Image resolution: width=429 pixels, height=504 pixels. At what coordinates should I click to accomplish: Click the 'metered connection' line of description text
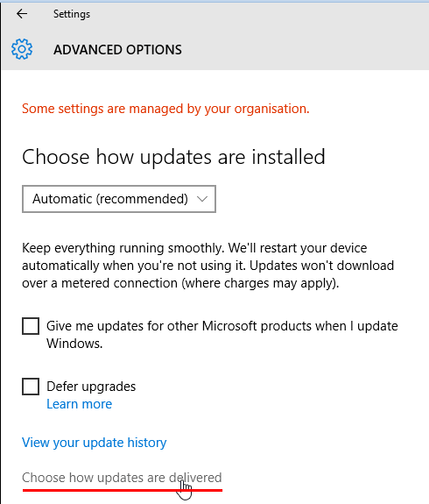click(180, 283)
